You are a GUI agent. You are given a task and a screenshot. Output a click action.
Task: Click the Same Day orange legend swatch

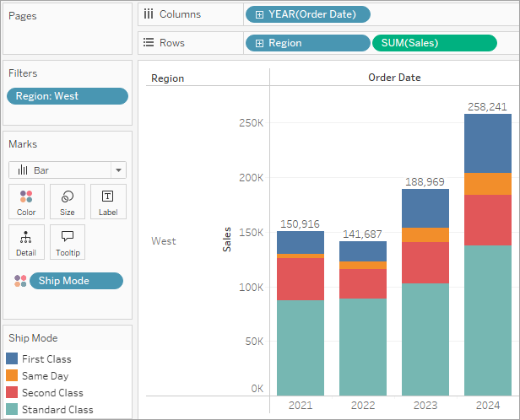point(12,375)
